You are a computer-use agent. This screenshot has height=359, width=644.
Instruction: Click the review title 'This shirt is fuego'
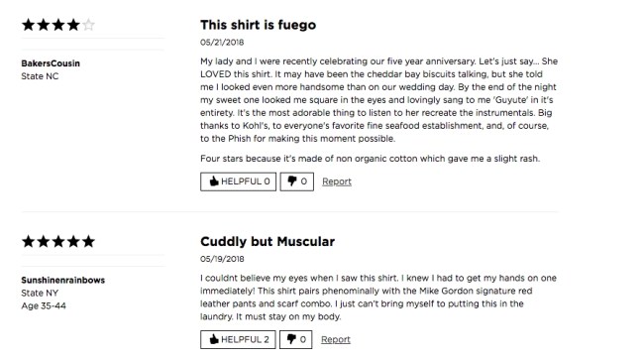(x=258, y=25)
